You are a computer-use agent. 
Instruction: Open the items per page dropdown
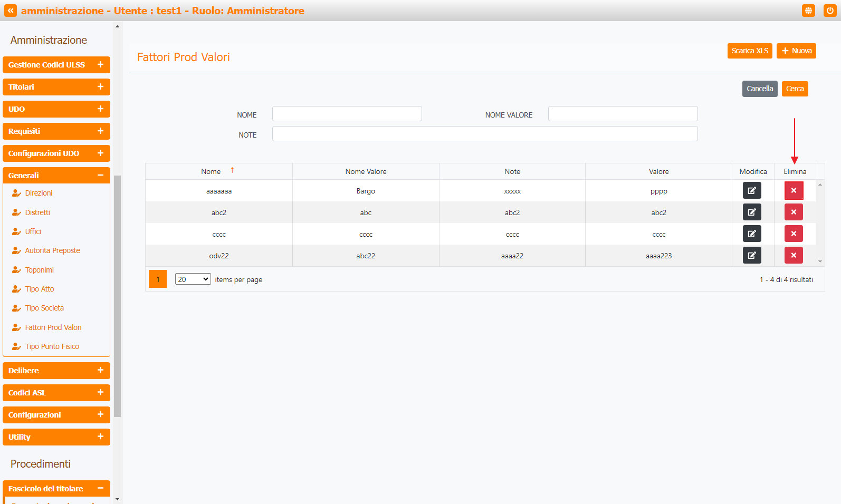click(193, 279)
